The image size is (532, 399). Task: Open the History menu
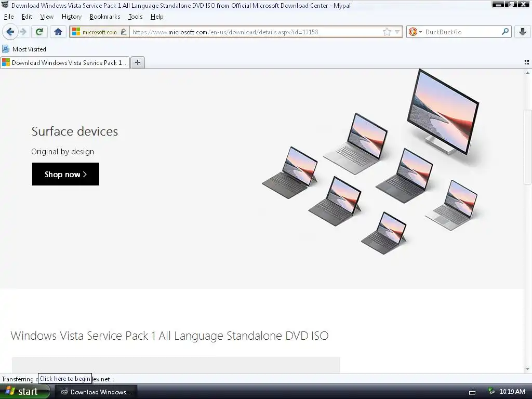click(72, 17)
